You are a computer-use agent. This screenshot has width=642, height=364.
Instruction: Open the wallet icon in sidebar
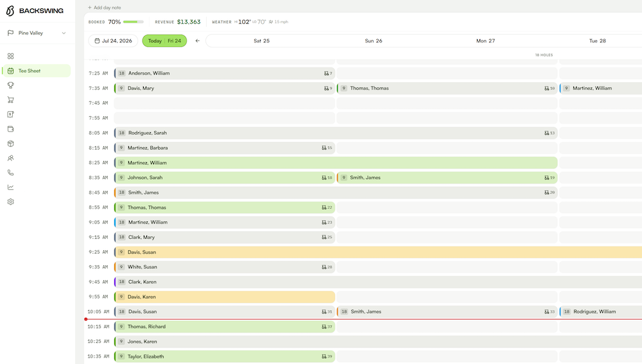click(11, 129)
